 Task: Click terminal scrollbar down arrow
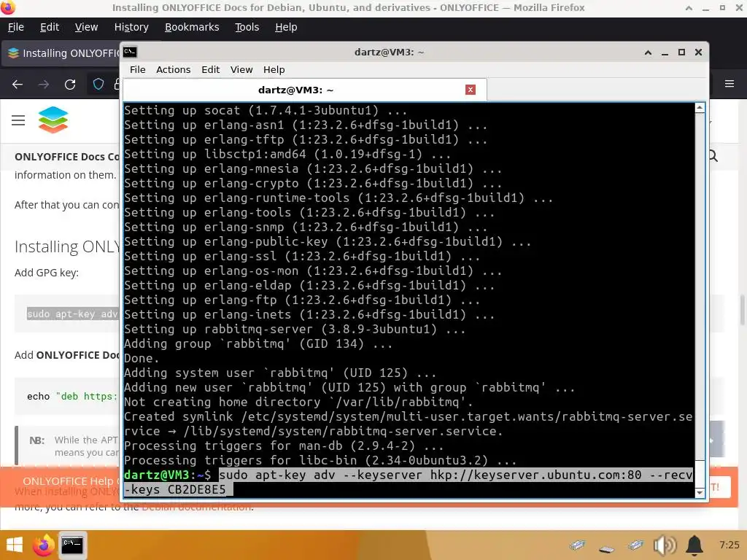[x=700, y=492]
